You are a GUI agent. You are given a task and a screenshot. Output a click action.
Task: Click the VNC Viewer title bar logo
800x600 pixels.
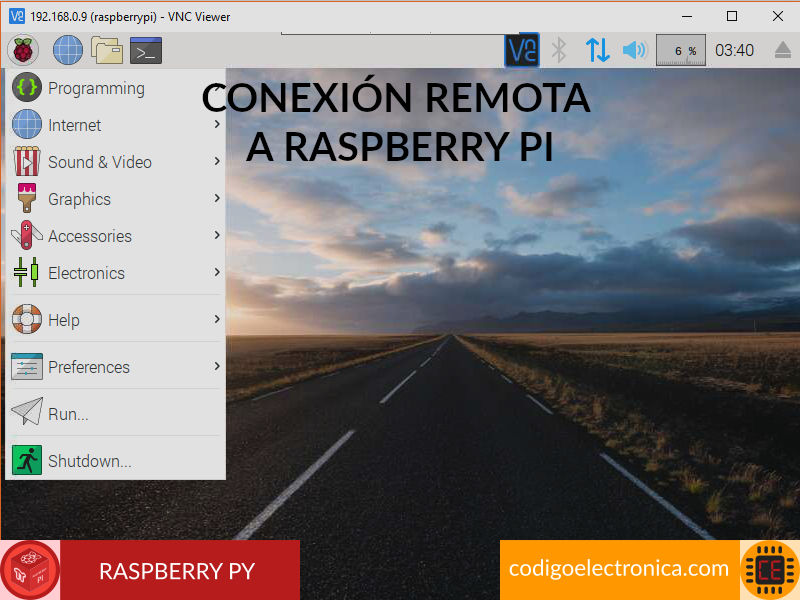click(x=17, y=16)
